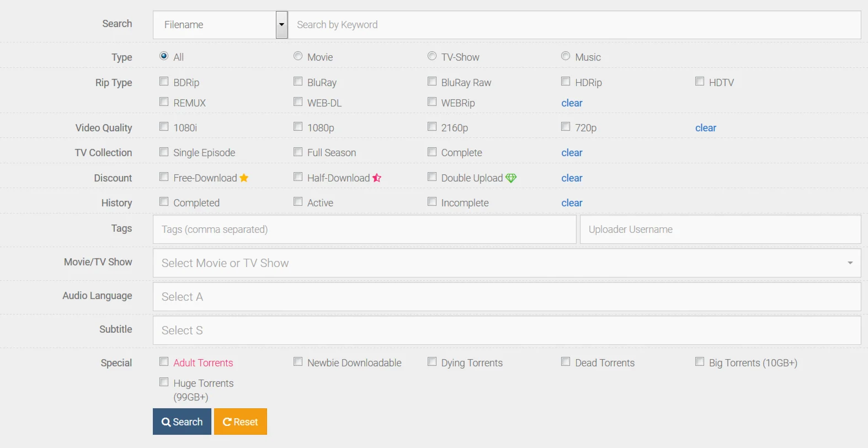Open the Audio Language selector
The height and width of the screenshot is (448, 868).
[x=507, y=297]
